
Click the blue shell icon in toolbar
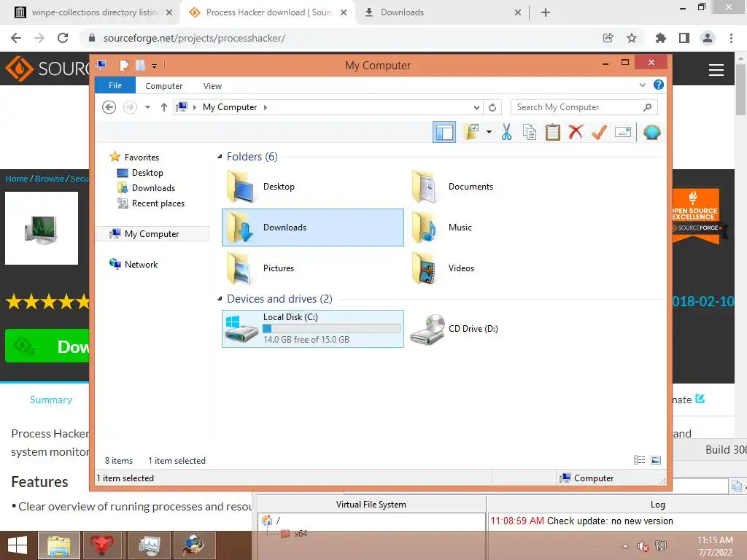tap(651, 132)
